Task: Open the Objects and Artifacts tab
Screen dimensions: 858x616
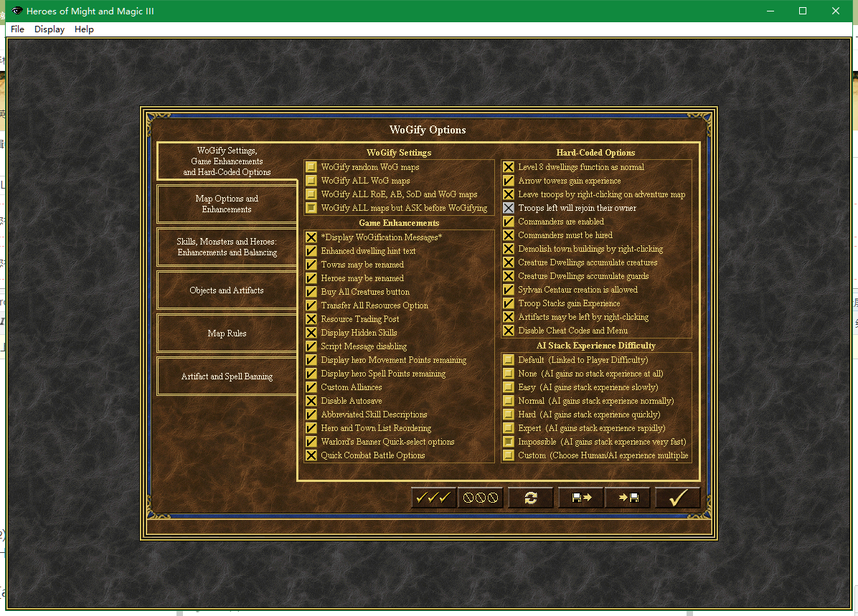Action: (227, 290)
